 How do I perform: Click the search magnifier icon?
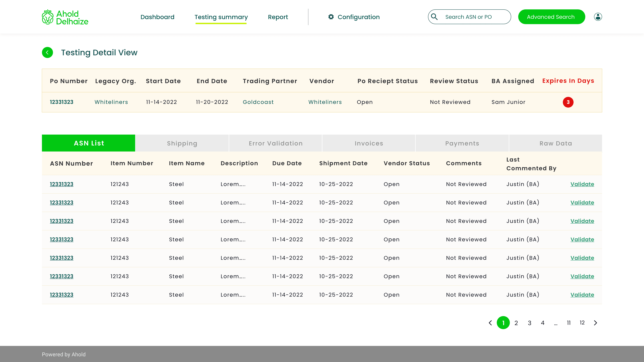pos(434,17)
